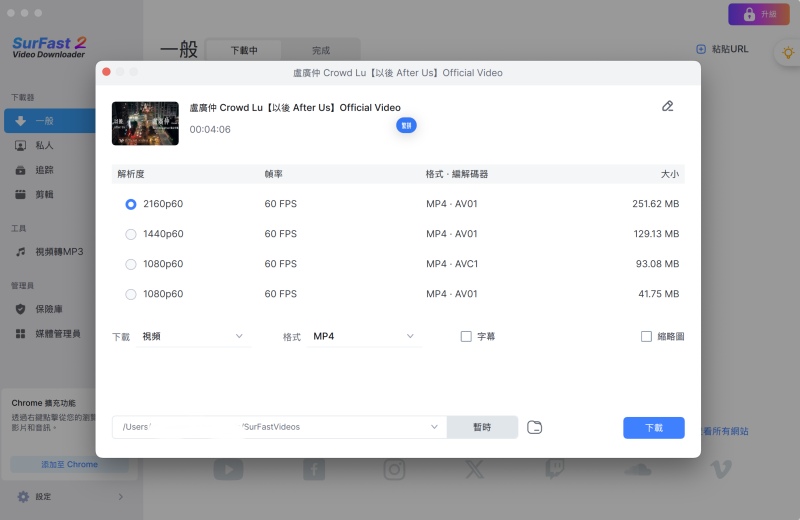Open 媒體管理員 in the sidebar

(x=49, y=334)
